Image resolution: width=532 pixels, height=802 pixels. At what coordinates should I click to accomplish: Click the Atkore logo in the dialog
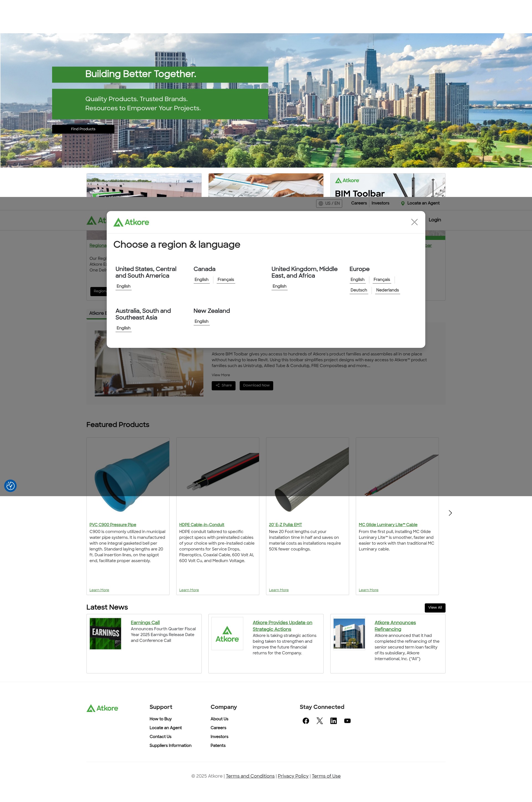point(131,222)
